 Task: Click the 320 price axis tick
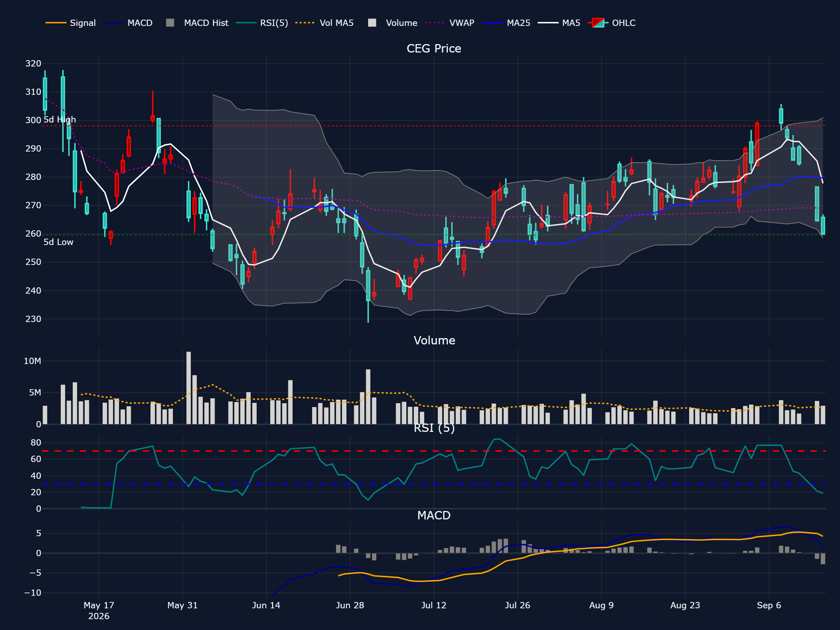[33, 63]
